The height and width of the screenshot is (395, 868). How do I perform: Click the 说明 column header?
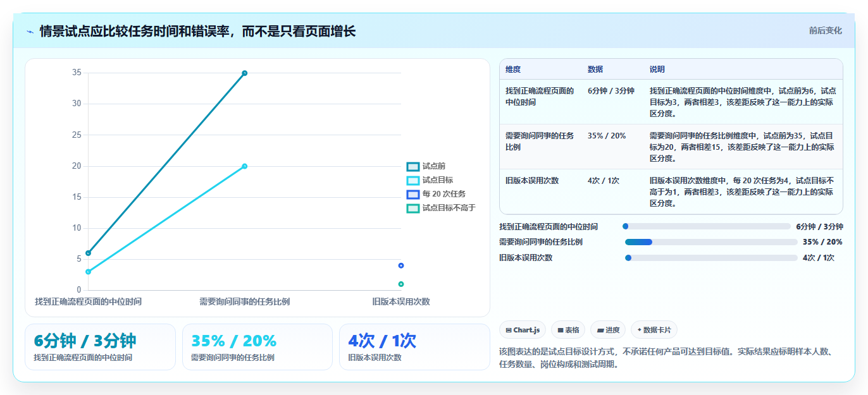[657, 69]
